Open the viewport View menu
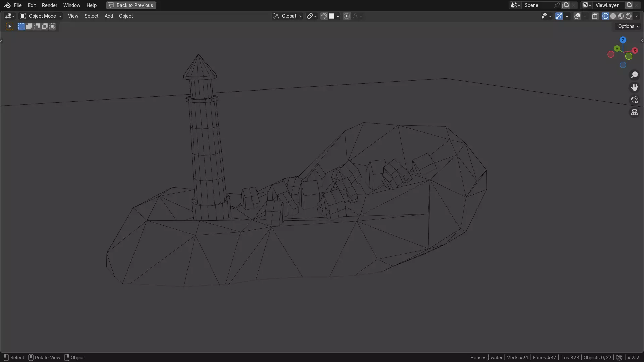This screenshot has height=362, width=644. tap(73, 16)
